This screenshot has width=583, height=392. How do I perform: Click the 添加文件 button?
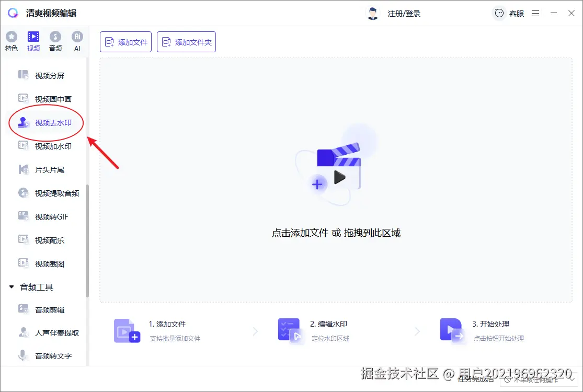(x=125, y=42)
